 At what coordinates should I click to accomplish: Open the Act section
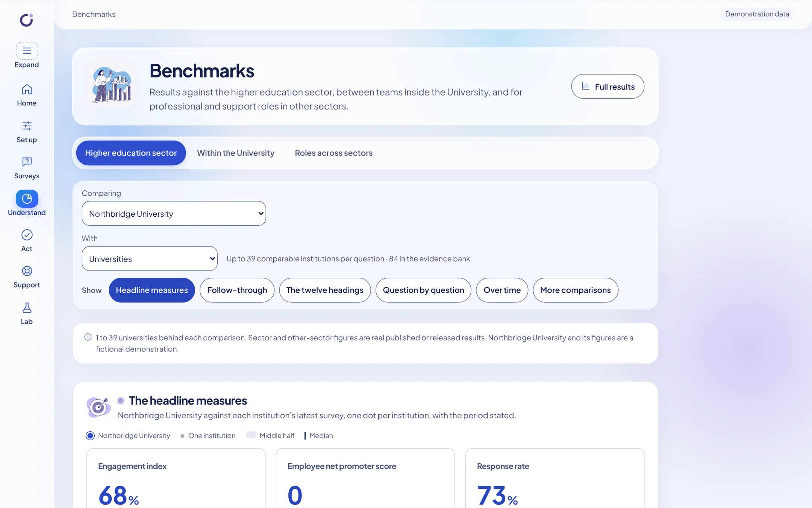point(27,241)
